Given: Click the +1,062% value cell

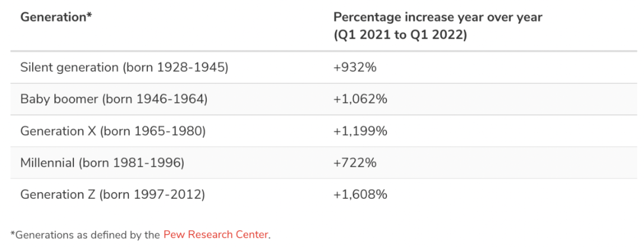Looking at the screenshot, I should tap(360, 99).
